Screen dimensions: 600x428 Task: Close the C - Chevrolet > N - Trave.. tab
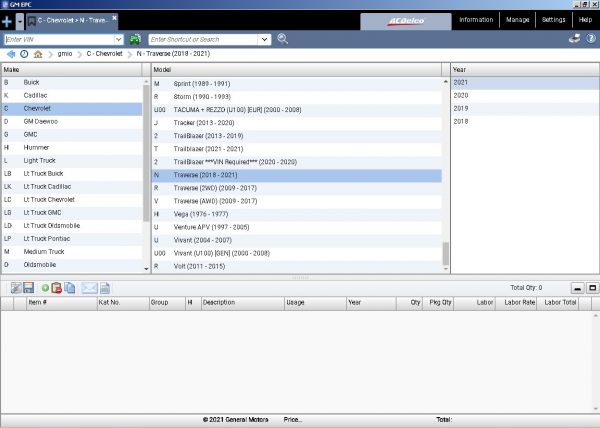point(114,18)
